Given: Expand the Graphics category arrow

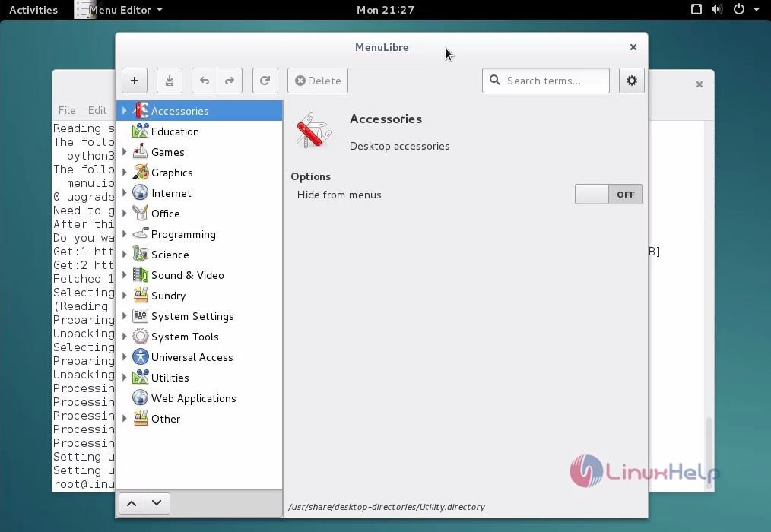Looking at the screenshot, I should tap(125, 173).
